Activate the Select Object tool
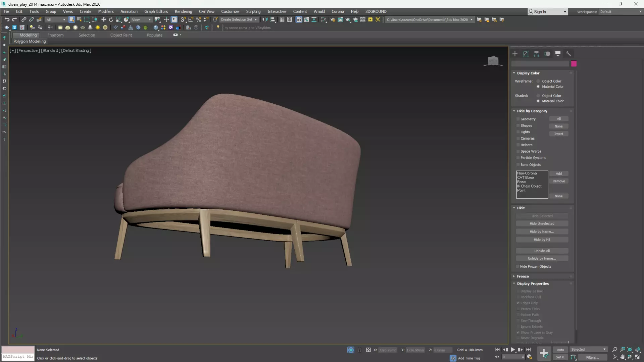The width and height of the screenshot is (644, 362). (x=71, y=19)
